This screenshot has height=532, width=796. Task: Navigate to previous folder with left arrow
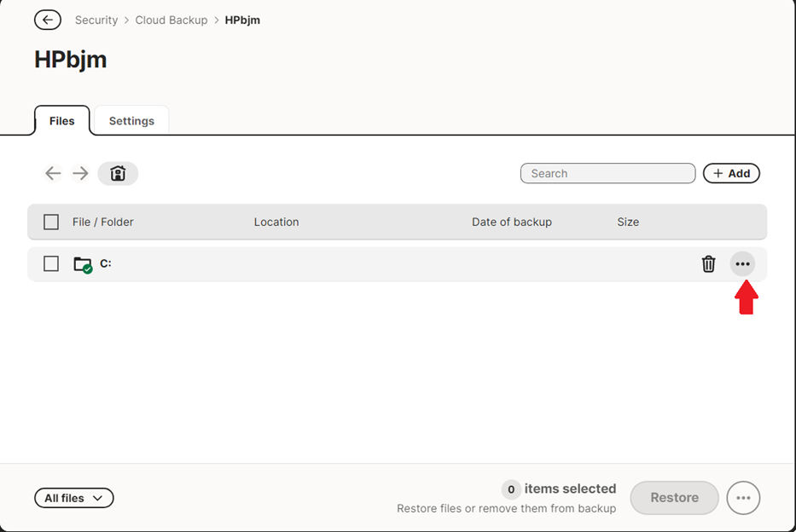click(53, 174)
